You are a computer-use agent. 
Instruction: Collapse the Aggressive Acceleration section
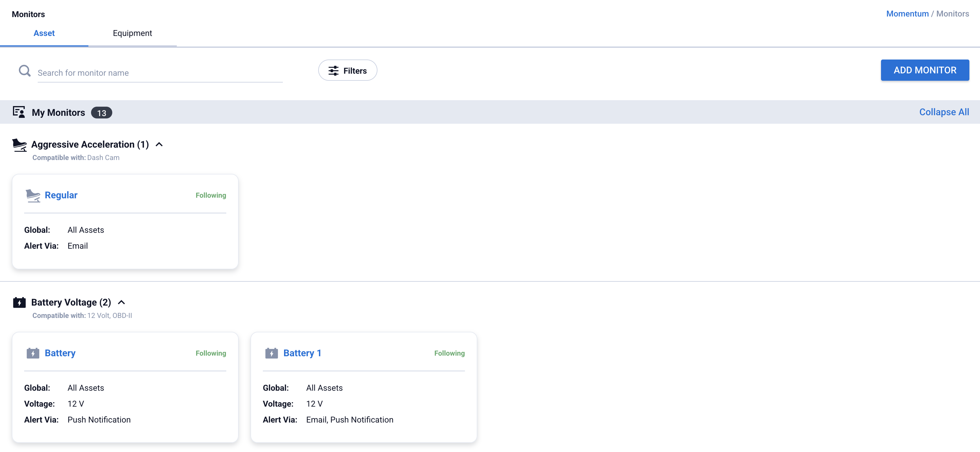tap(159, 144)
